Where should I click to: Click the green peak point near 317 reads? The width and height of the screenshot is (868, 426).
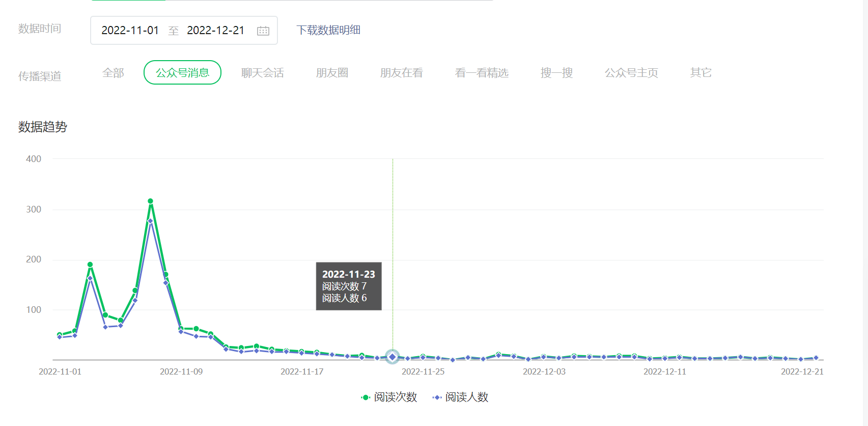[150, 201]
